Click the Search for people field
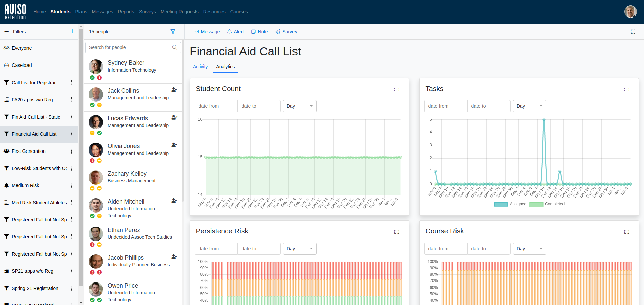 click(133, 47)
